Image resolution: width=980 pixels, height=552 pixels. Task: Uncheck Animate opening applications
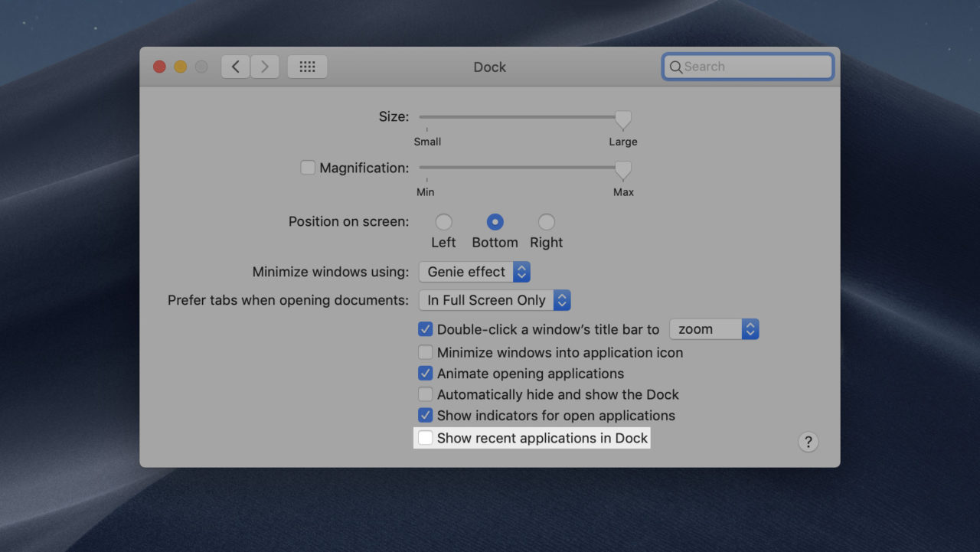425,374
